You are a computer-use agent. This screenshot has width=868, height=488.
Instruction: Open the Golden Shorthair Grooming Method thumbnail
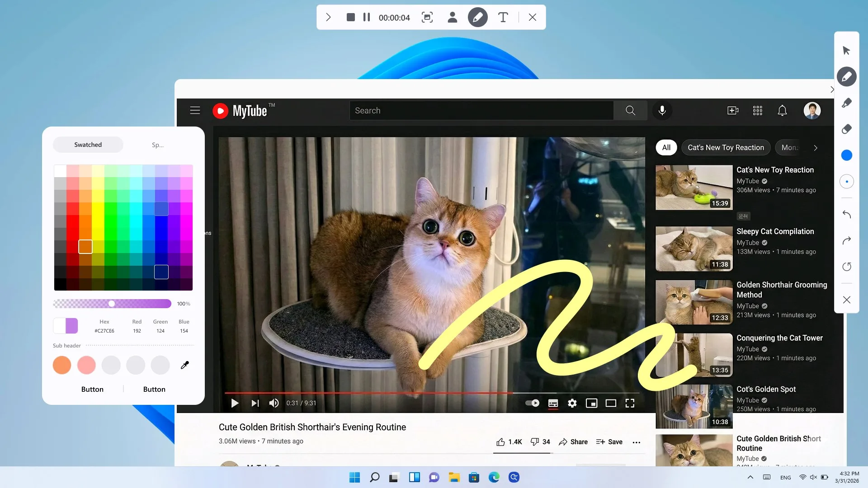(x=694, y=302)
